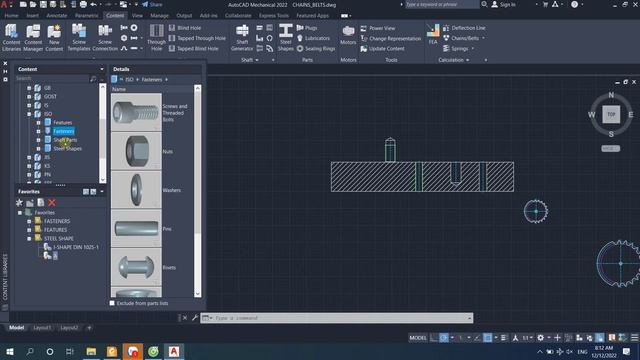Delete favorite with red X

point(51,202)
